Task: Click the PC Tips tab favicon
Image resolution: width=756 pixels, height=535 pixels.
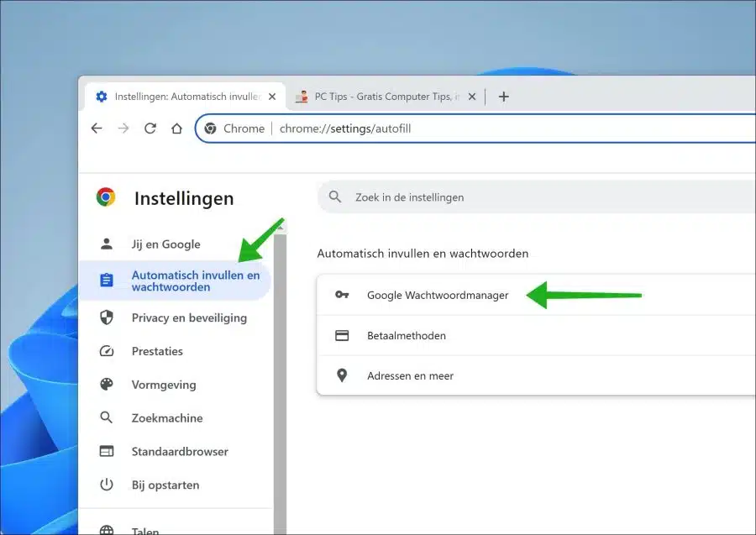Action: (x=302, y=97)
